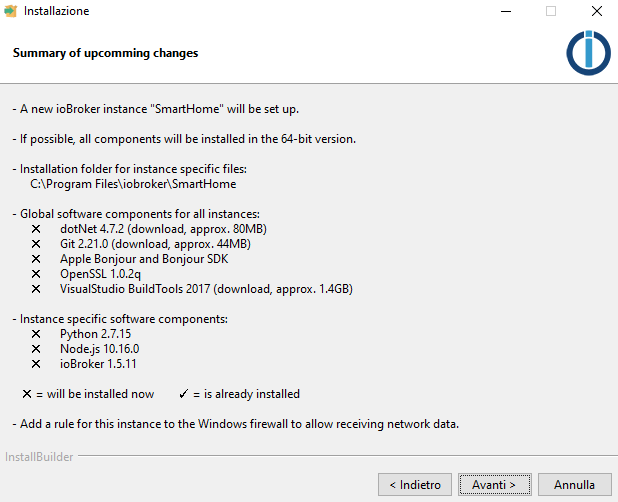This screenshot has width=618, height=502.
Task: Click the installation folder path text
Action: (133, 184)
